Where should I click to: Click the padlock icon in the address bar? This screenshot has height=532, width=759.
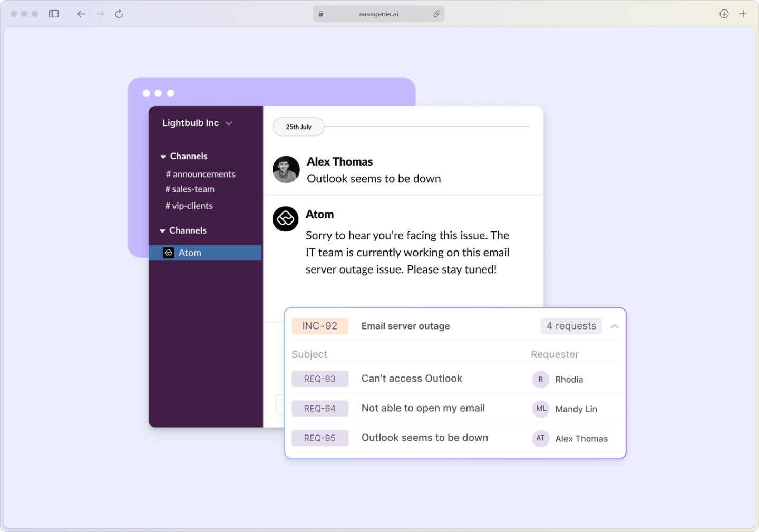(x=320, y=14)
